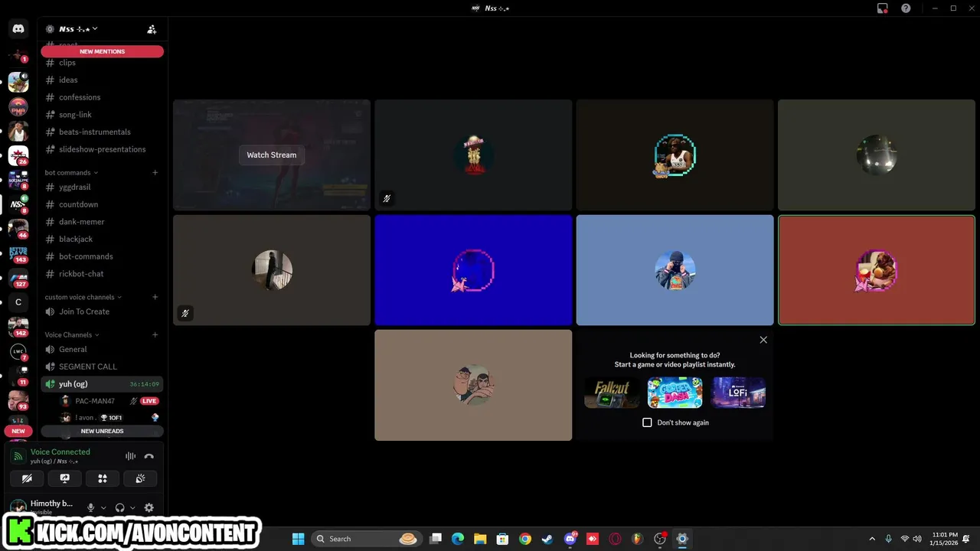
Task: Click the NEW UNREADS jump banner
Action: point(102,431)
